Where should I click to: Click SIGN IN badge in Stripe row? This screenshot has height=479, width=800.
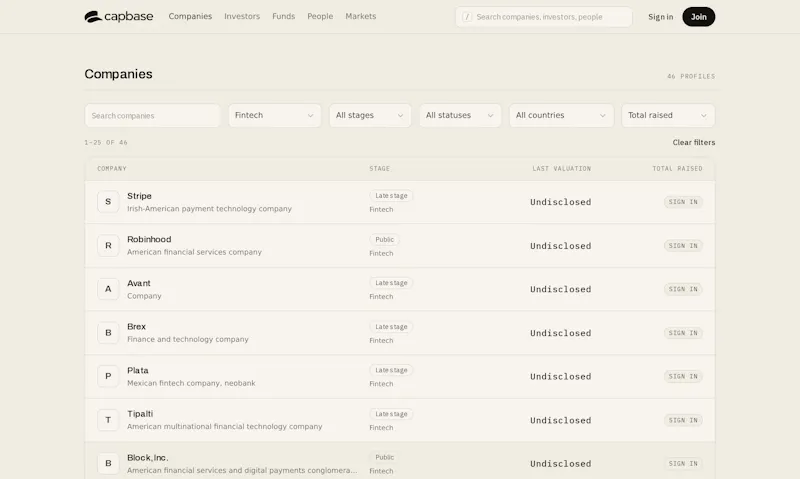[683, 202]
